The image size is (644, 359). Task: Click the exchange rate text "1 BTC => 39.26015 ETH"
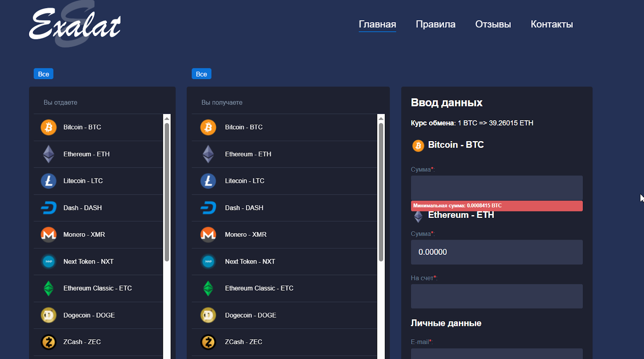click(495, 123)
